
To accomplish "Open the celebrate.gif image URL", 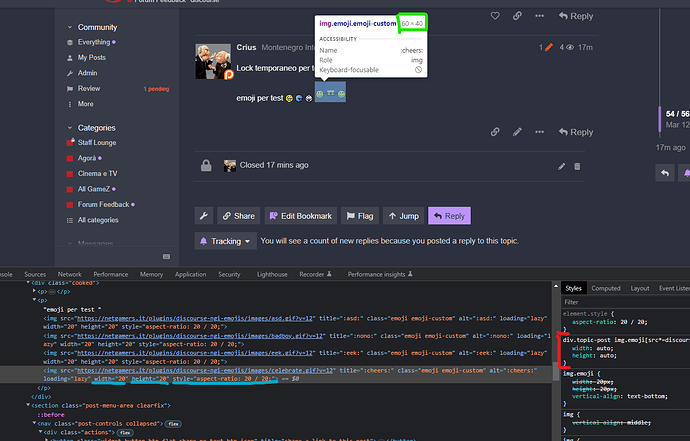I will coord(205,370).
